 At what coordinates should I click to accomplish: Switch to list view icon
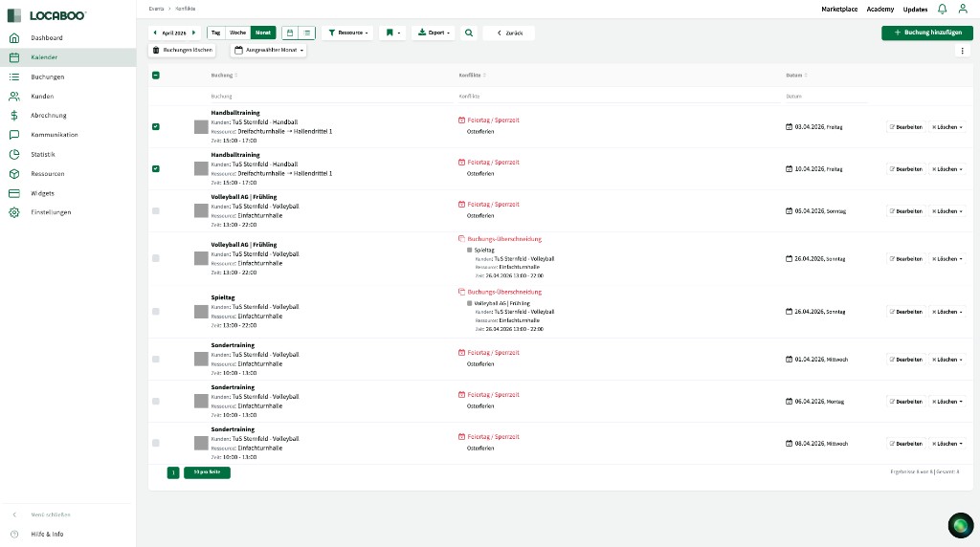[306, 33]
